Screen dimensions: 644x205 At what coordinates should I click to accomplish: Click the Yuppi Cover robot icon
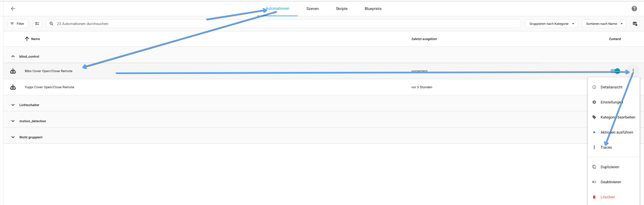pos(13,87)
